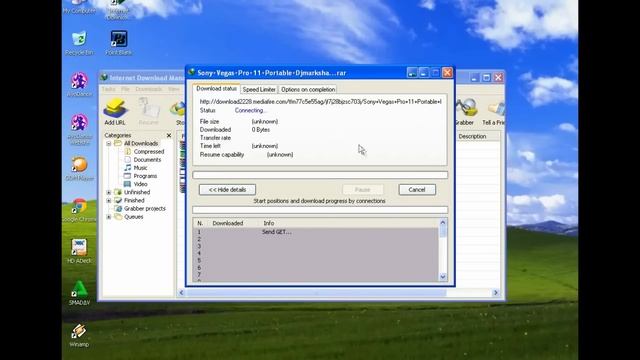
Task: Open View menu in IDM window
Action: (x=173, y=89)
